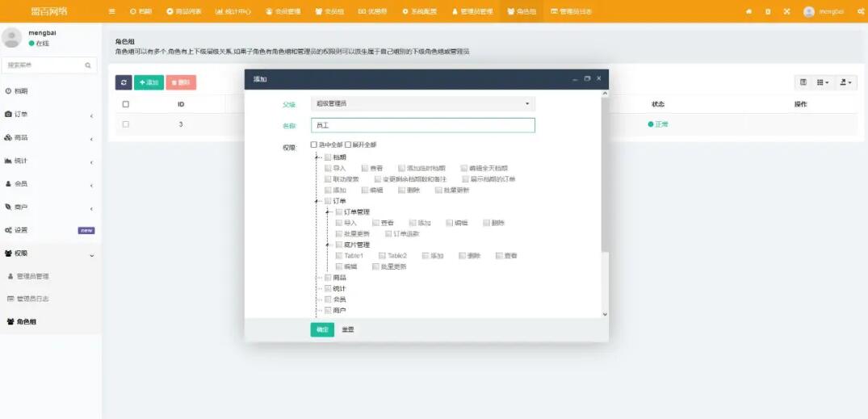
Task: Click the 名称 input field containing 员工
Action: [x=422, y=125]
